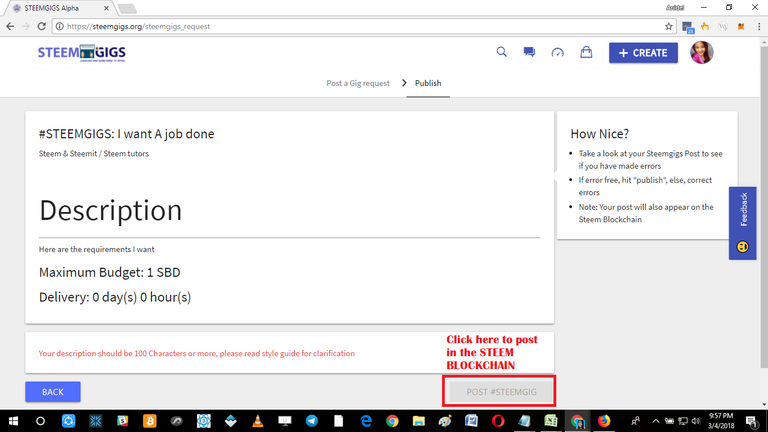Image resolution: width=768 pixels, height=432 pixels.
Task: Open Firefox from taskbar
Action: pos(604,421)
